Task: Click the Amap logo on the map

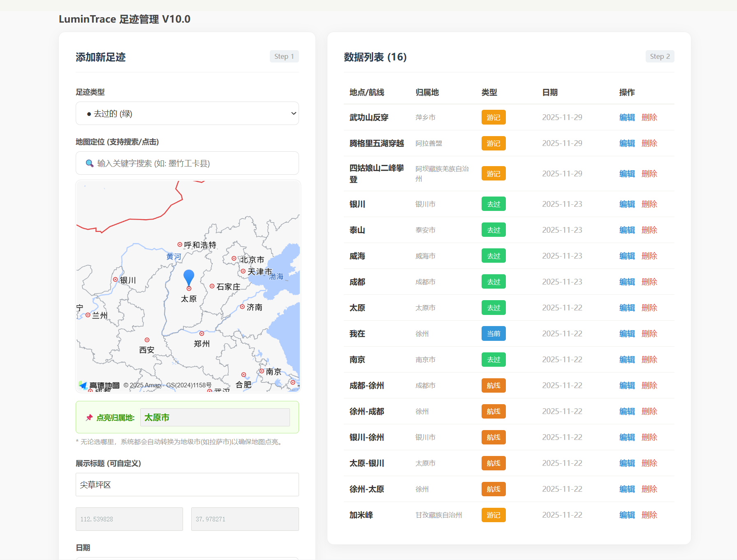Action: pyautogui.click(x=99, y=385)
